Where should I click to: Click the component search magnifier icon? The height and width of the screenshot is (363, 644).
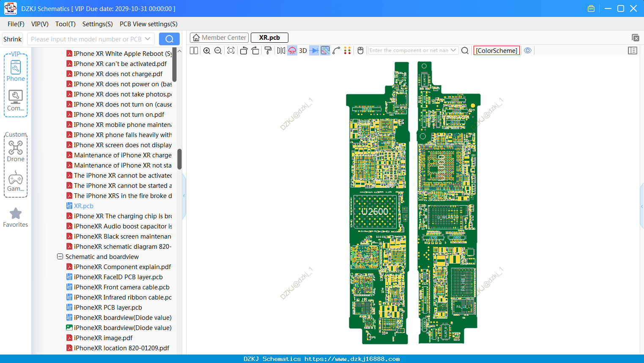pyautogui.click(x=465, y=51)
